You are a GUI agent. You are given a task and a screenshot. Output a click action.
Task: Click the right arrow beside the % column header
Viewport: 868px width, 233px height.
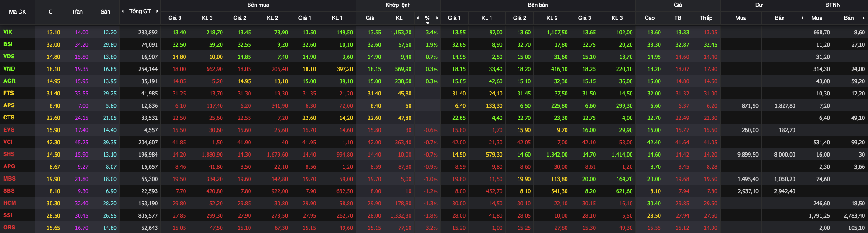(437, 18)
